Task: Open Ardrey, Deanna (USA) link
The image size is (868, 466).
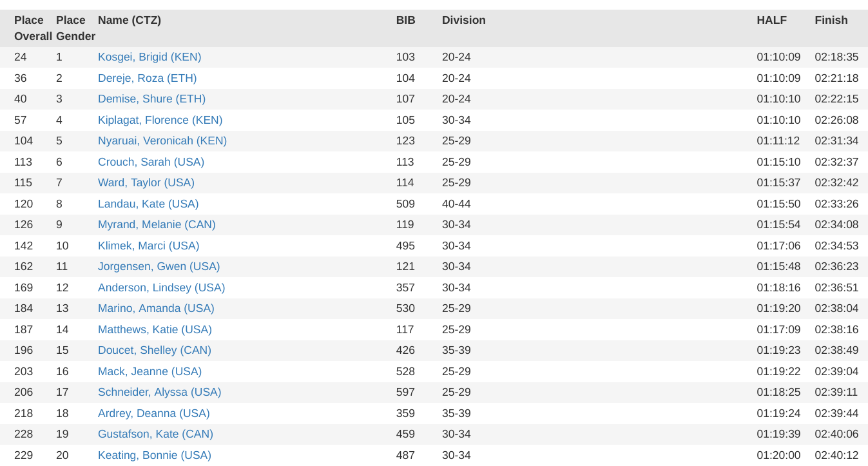Action: pyautogui.click(x=154, y=413)
